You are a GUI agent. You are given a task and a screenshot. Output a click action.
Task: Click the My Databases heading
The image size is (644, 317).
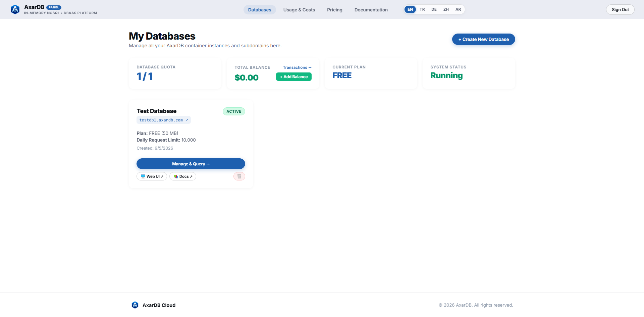click(x=162, y=36)
